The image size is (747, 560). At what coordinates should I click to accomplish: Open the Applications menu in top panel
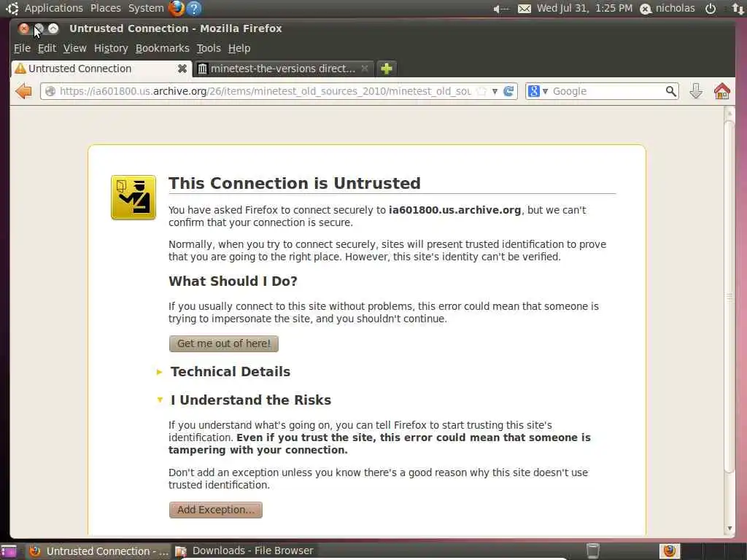click(54, 8)
